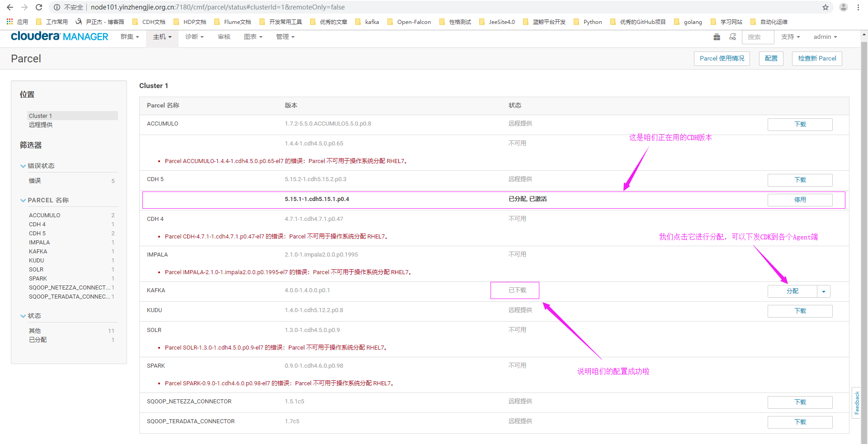Image resolution: width=868 pixels, height=444 pixels.
Task: Click the Cloudera Manager logo
Action: click(x=59, y=36)
